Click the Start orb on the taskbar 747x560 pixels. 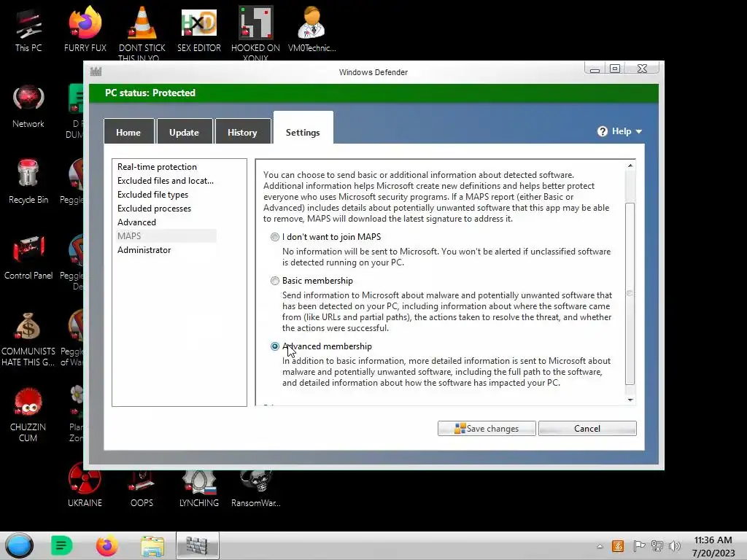click(x=20, y=545)
